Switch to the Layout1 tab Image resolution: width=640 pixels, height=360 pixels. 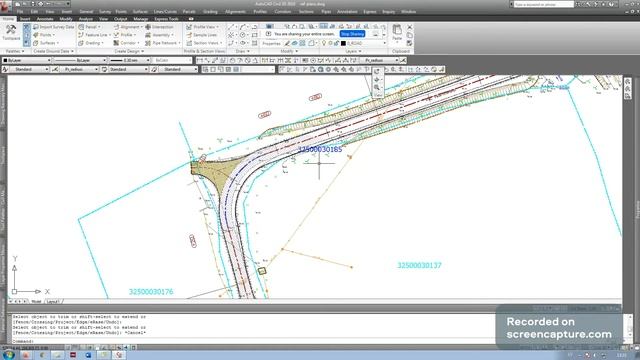point(53,301)
